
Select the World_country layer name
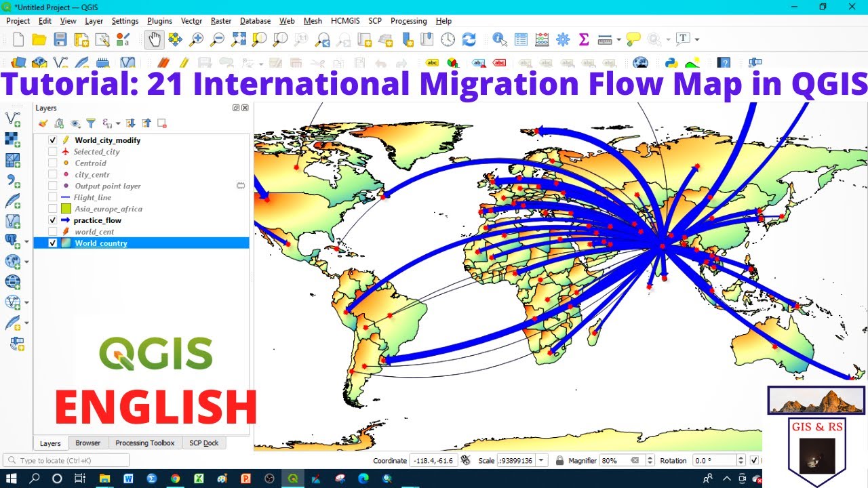(101, 243)
